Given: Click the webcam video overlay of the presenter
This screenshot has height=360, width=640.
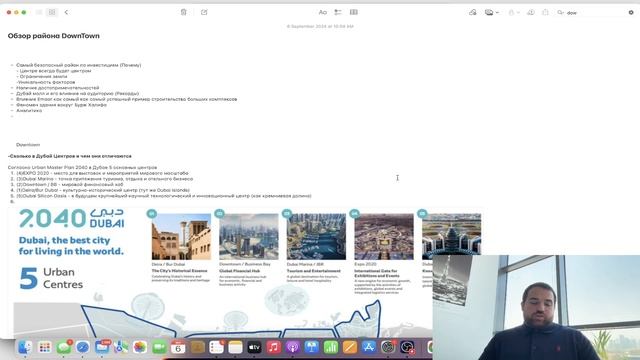Looking at the screenshot, I should pyautogui.click(x=536, y=307).
